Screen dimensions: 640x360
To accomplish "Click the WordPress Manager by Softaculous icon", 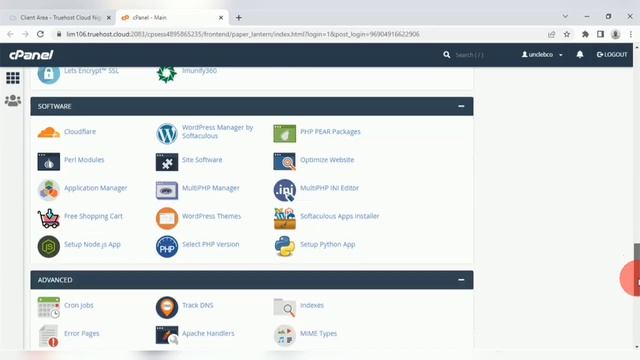I will (167, 133).
